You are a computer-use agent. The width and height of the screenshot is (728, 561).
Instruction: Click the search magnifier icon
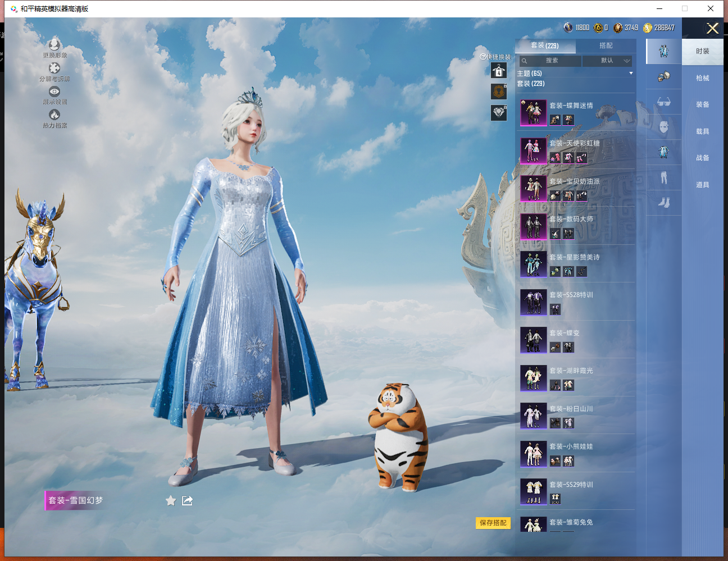pyautogui.click(x=524, y=61)
